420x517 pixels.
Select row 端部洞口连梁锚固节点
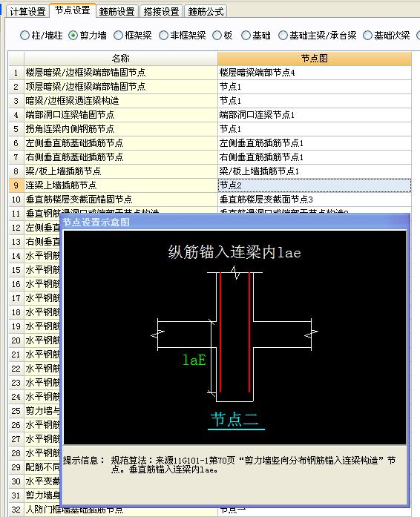(121, 115)
